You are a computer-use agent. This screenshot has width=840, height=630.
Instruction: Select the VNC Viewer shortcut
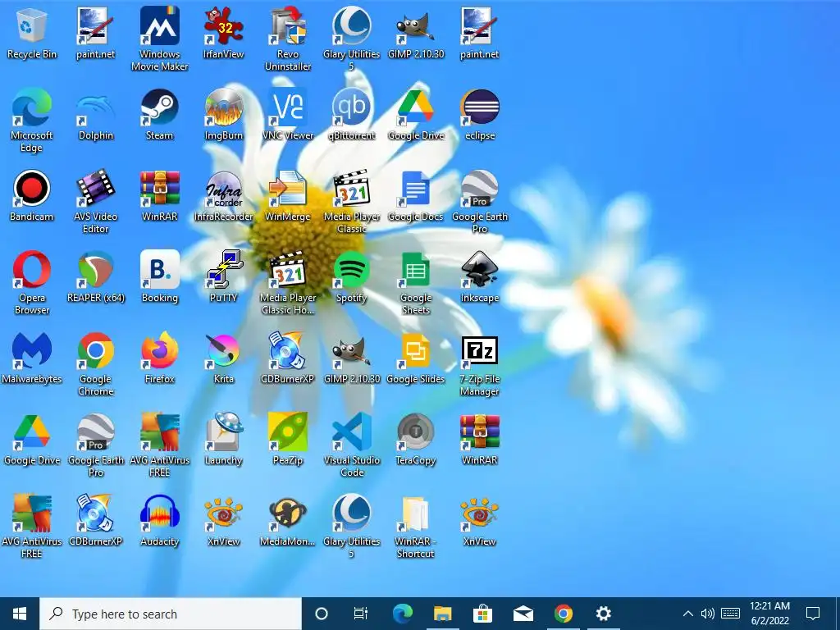tap(288, 115)
